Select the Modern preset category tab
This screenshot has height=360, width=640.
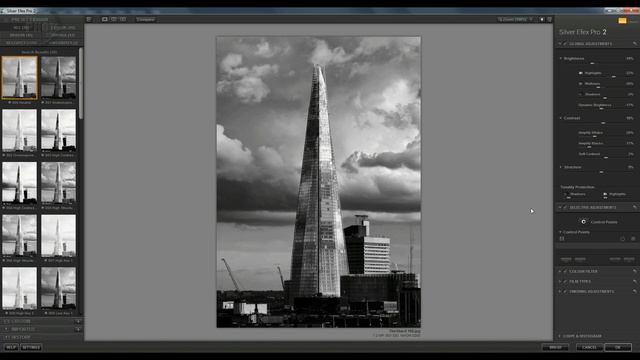[21, 35]
